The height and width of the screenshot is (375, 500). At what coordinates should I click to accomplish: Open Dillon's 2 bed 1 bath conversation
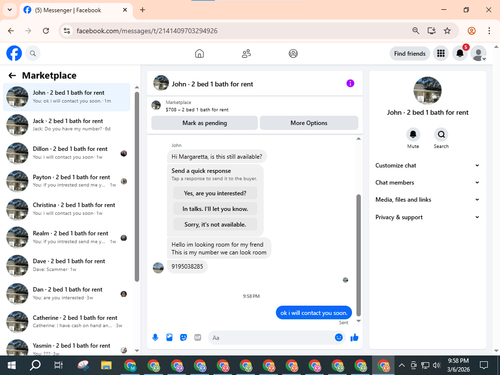[x=67, y=153]
